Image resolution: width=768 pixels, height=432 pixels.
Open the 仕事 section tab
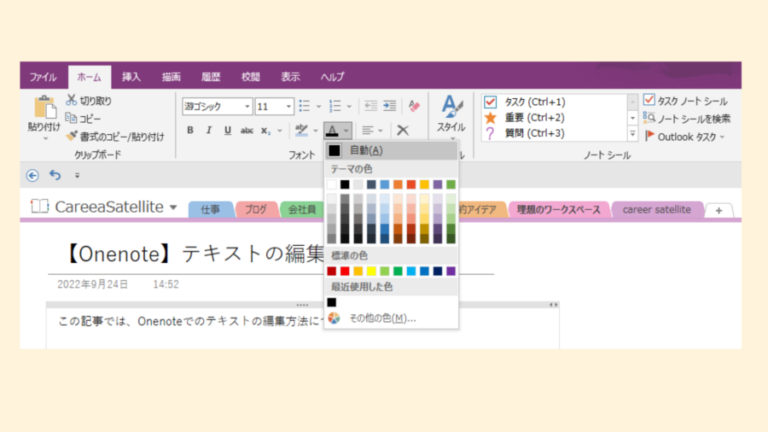pyautogui.click(x=211, y=210)
